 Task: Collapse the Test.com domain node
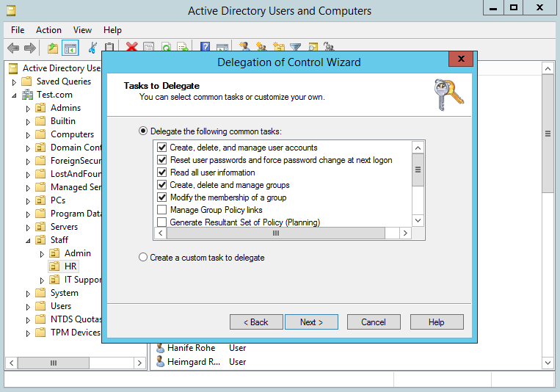14,95
